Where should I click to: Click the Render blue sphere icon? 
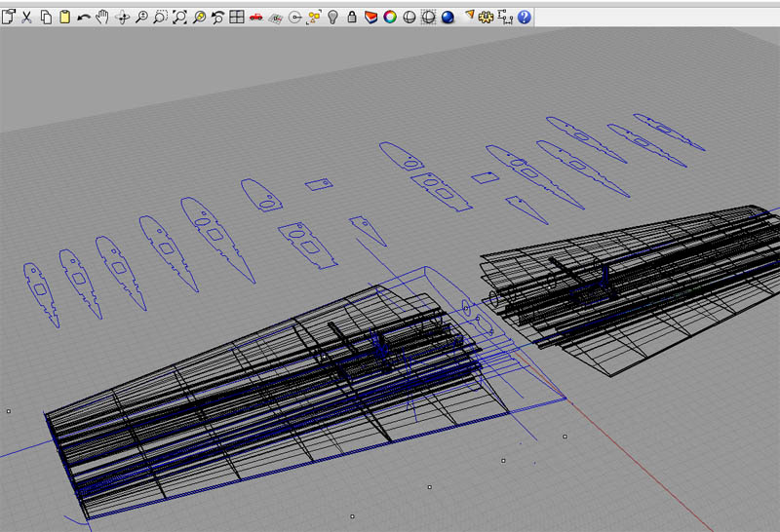point(448,18)
